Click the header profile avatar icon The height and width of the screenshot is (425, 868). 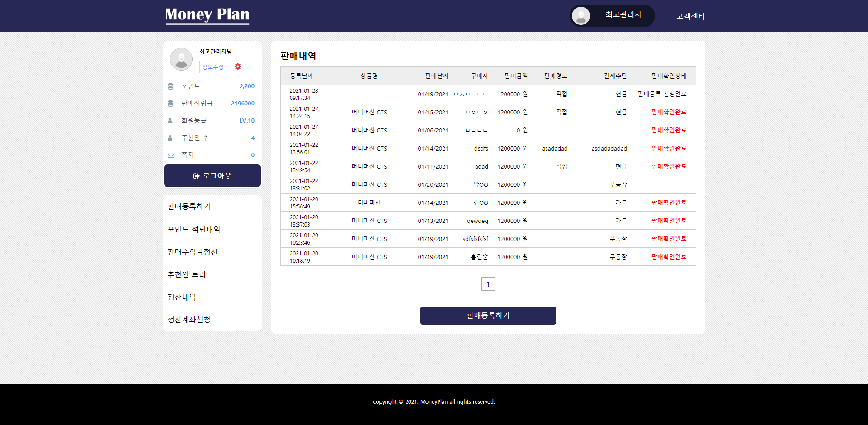(x=581, y=16)
